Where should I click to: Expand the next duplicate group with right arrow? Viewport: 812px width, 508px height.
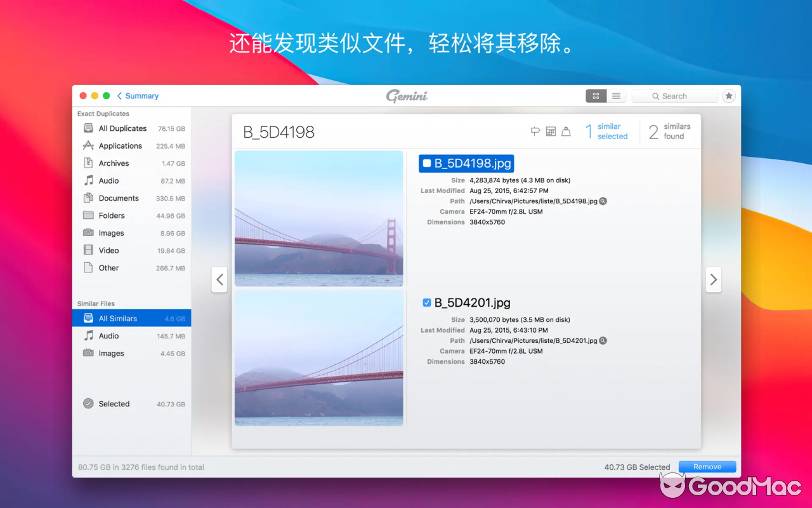point(713,279)
